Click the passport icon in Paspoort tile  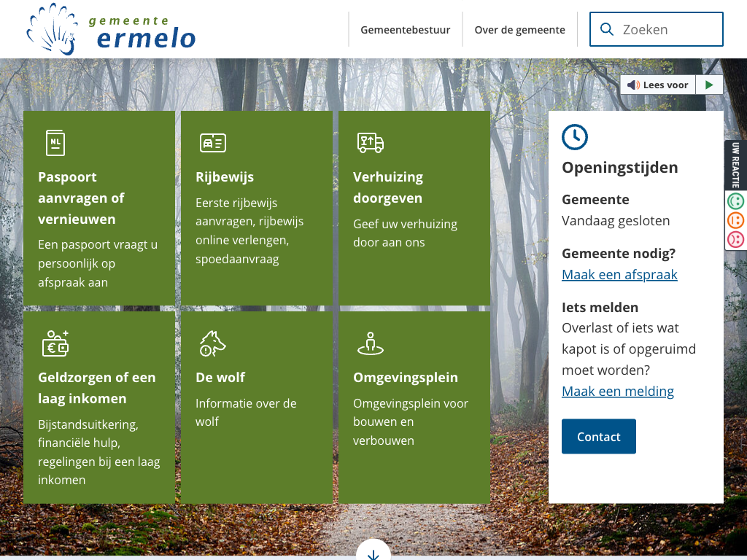coord(55,143)
